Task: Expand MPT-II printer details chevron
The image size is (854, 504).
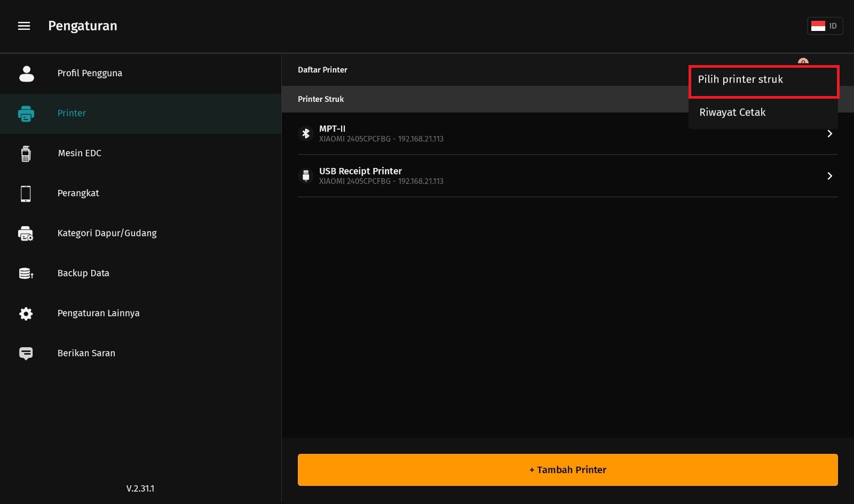Action: 829,133
